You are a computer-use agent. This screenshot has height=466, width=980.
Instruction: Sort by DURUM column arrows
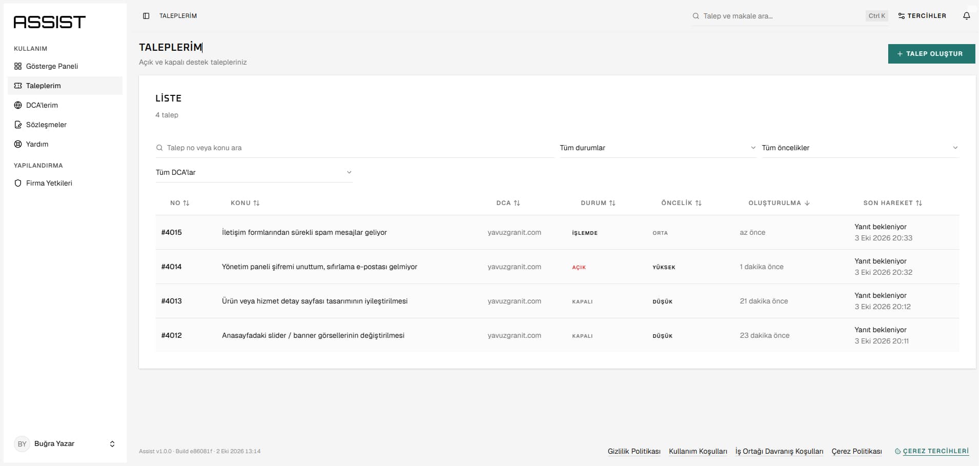(612, 203)
